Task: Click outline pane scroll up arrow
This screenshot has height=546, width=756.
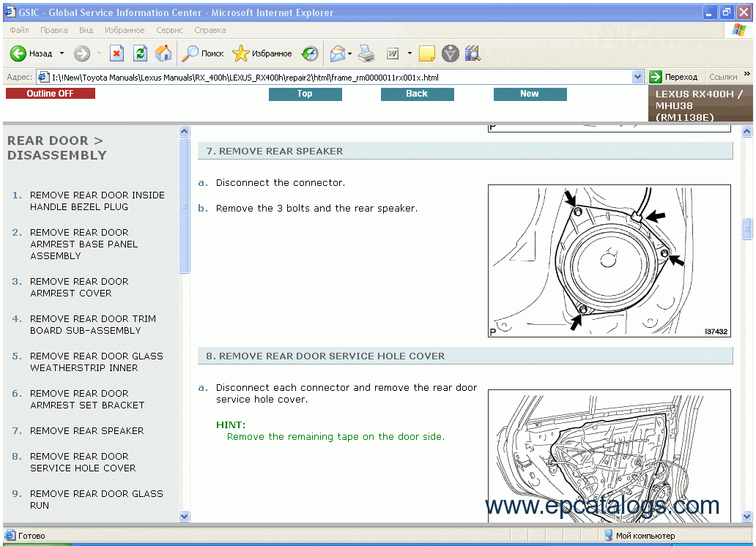Action: pos(184,131)
